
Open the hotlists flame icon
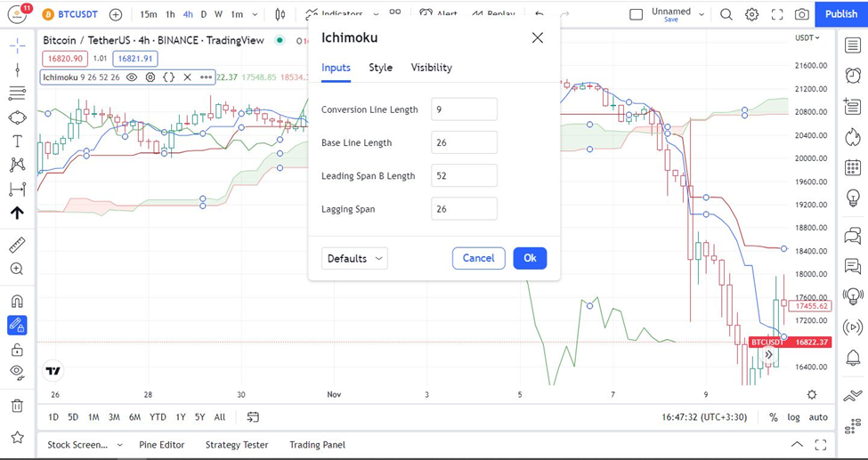(853, 137)
